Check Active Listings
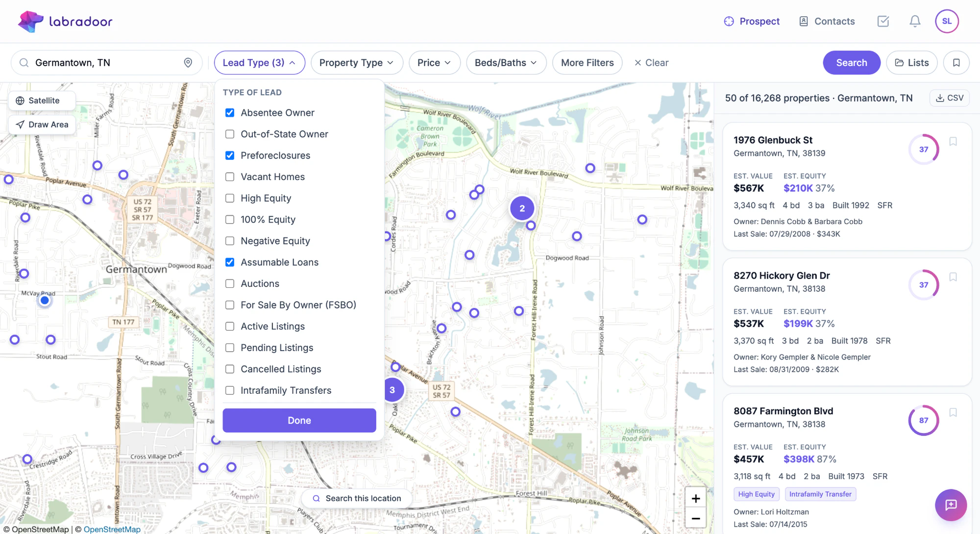 tap(229, 326)
